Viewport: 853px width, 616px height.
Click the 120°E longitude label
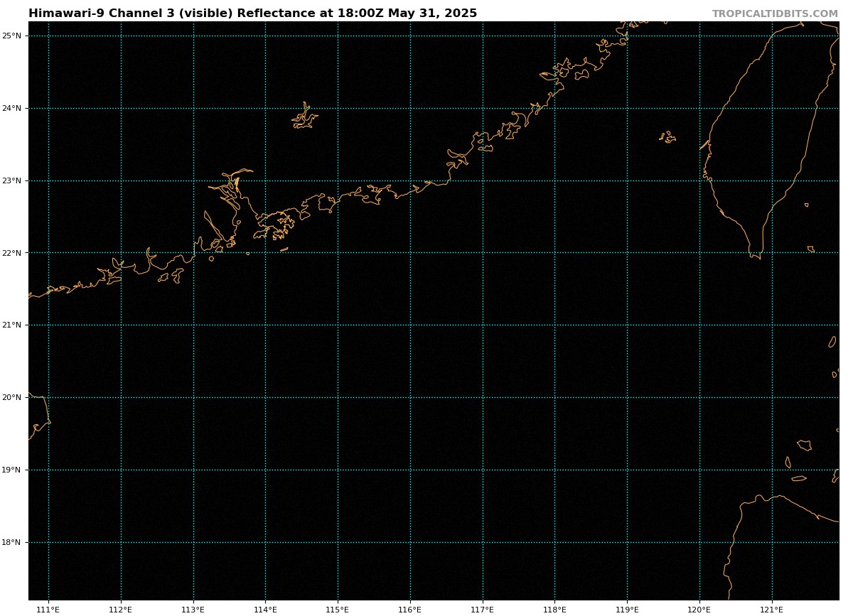699,610
